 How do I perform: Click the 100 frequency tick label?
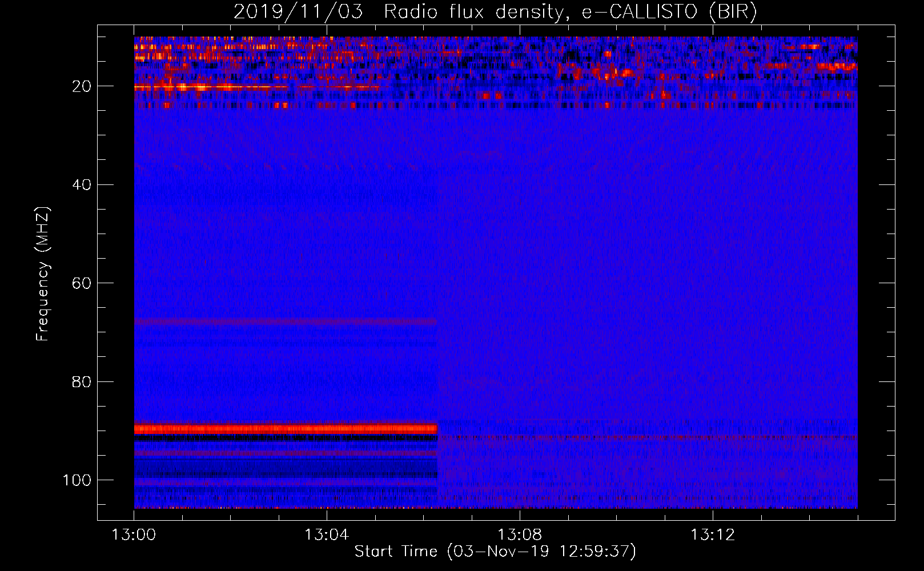coord(77,480)
